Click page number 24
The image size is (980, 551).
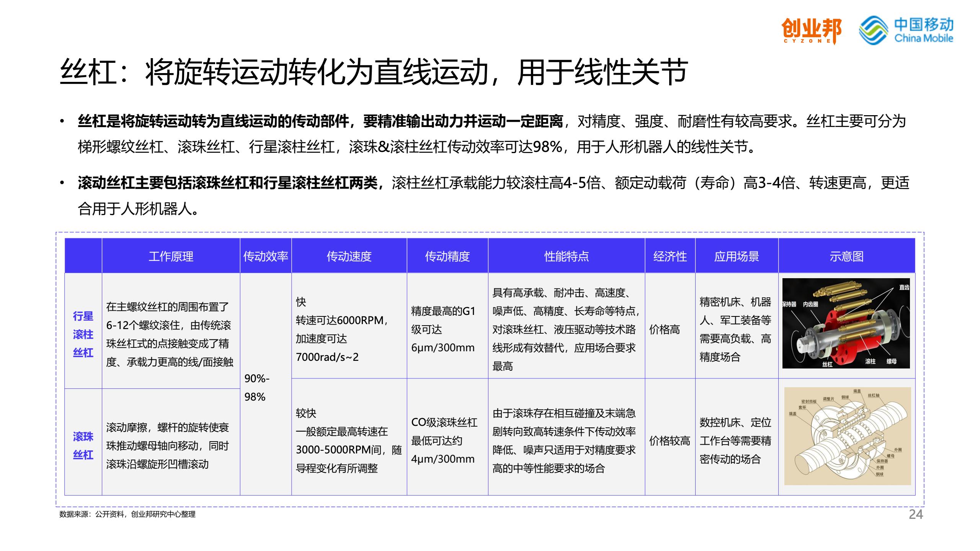pos(916,514)
